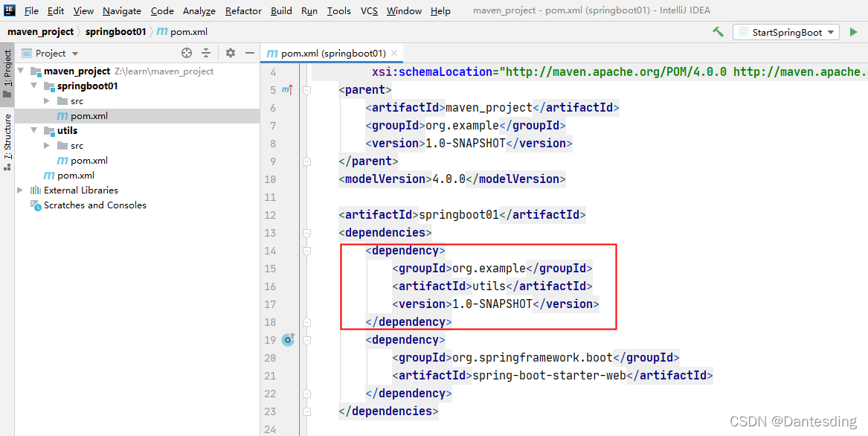Fold the parent block on line 5
Viewport: 868px width, 436px height.
306,90
